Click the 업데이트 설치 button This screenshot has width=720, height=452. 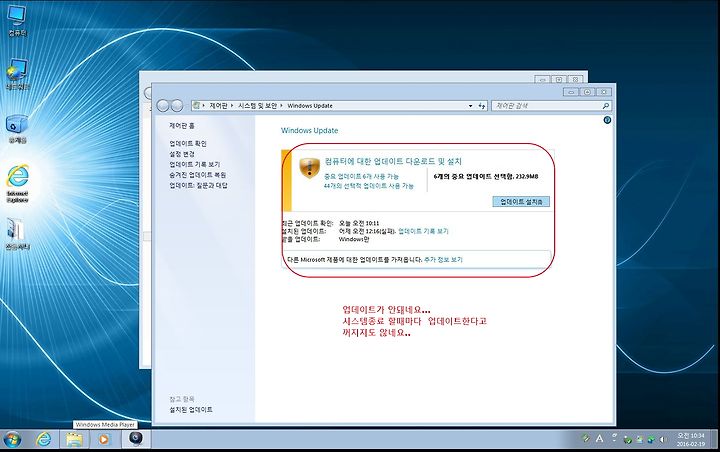[x=521, y=202]
